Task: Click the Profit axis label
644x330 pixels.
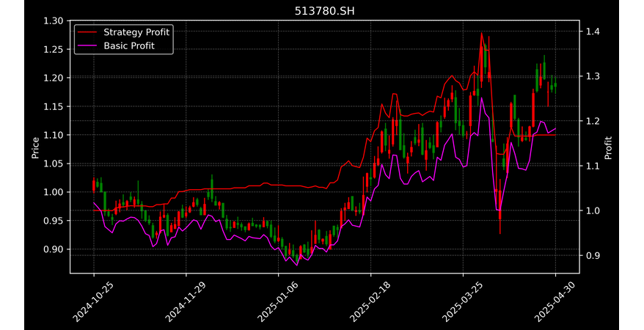Action: pyautogui.click(x=608, y=147)
